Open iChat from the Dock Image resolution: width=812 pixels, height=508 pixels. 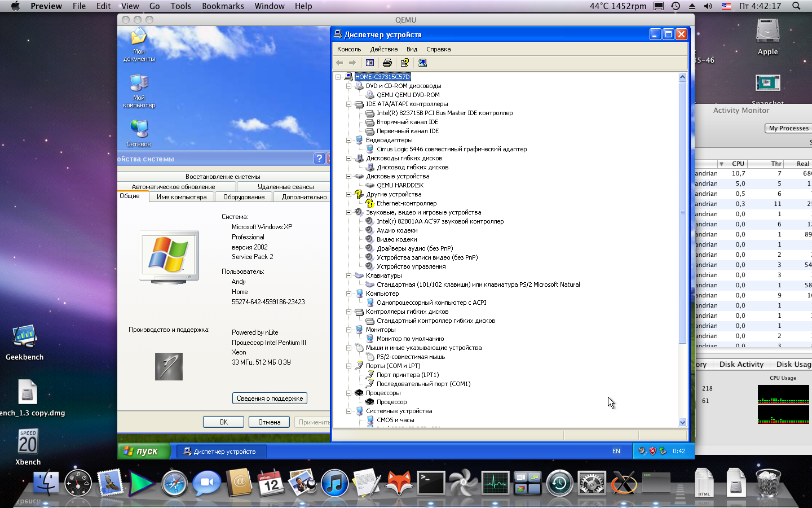206,484
